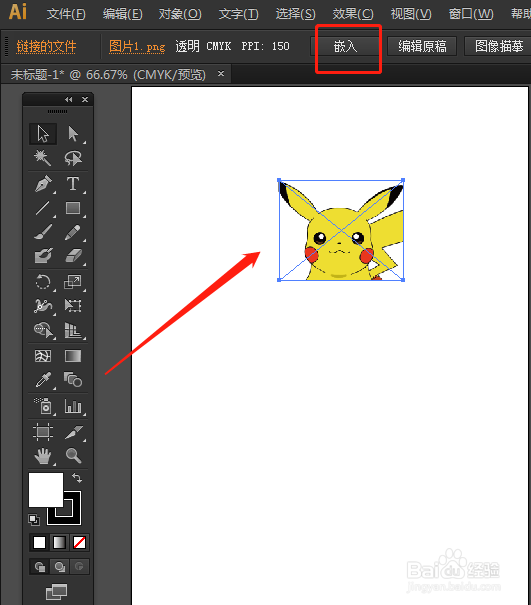
Task: Enable Draw Normal mode
Action: 39,566
